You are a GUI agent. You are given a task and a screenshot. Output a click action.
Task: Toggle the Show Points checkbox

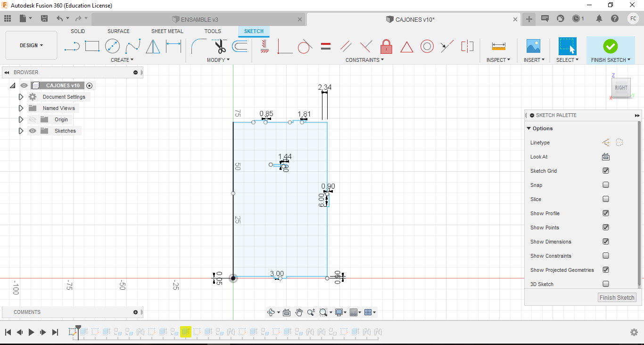(x=606, y=227)
